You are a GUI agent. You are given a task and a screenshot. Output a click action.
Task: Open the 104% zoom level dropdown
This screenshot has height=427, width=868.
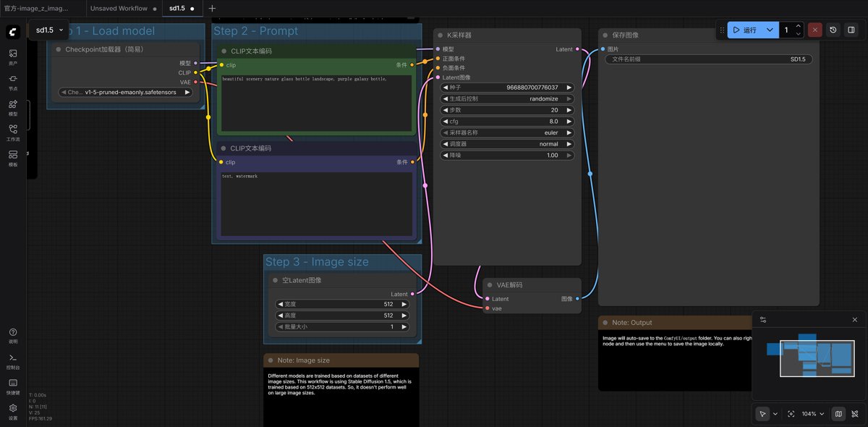pos(812,414)
